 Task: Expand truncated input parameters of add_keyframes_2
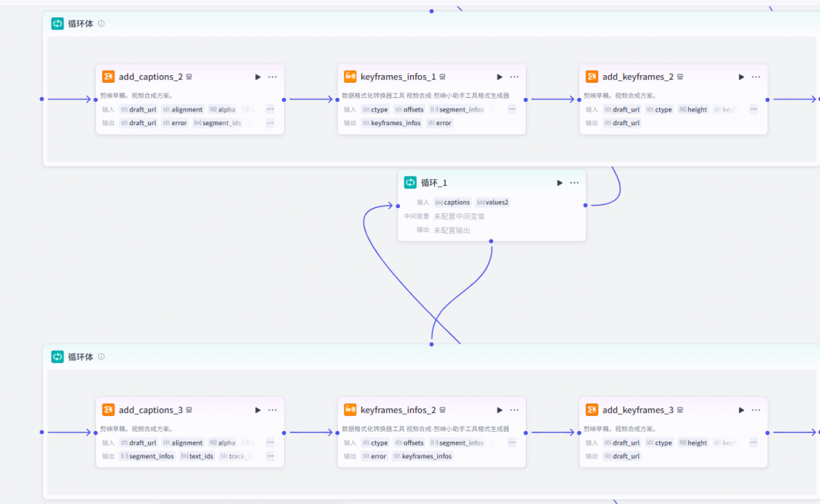(x=753, y=109)
